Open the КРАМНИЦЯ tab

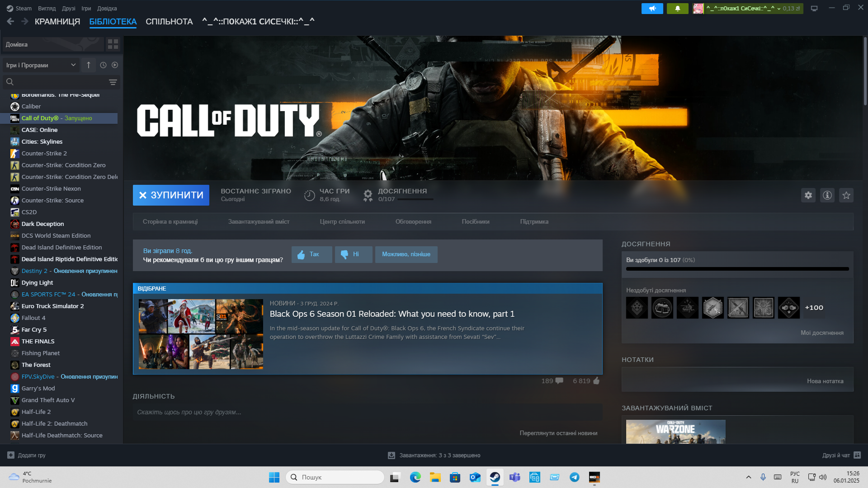(57, 22)
